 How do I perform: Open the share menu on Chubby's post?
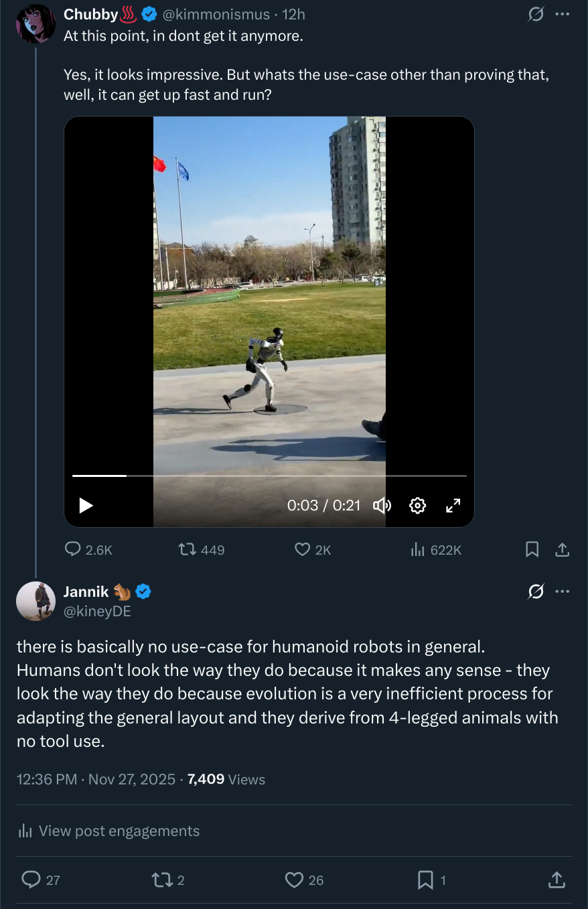point(562,549)
